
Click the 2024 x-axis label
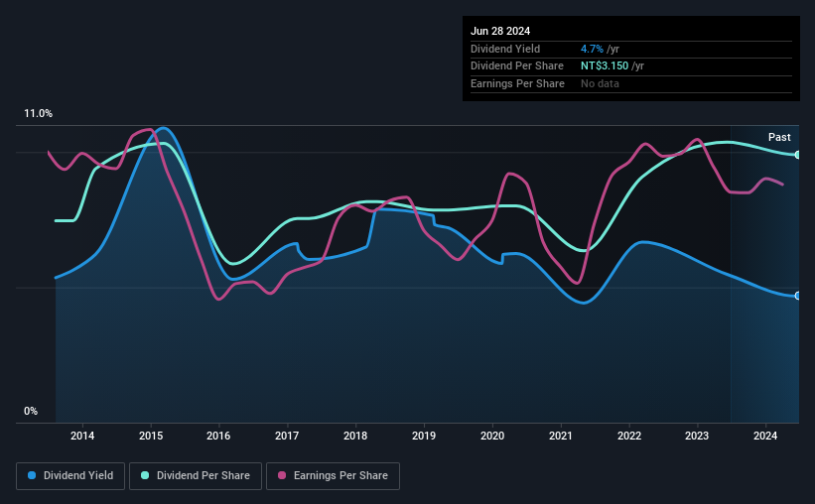[765, 436]
